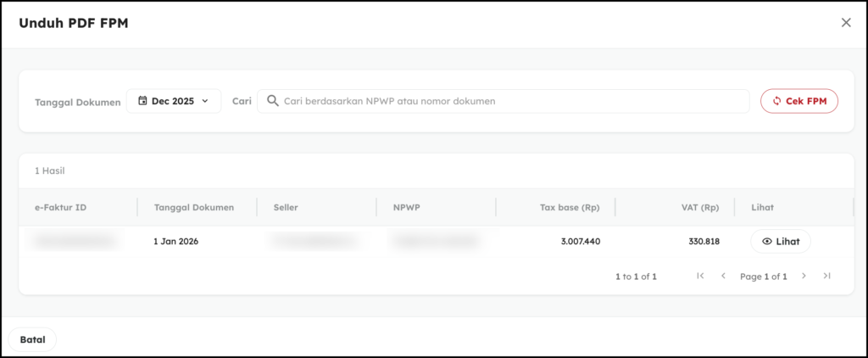Click the NPWP column header
The image size is (868, 358).
406,207
